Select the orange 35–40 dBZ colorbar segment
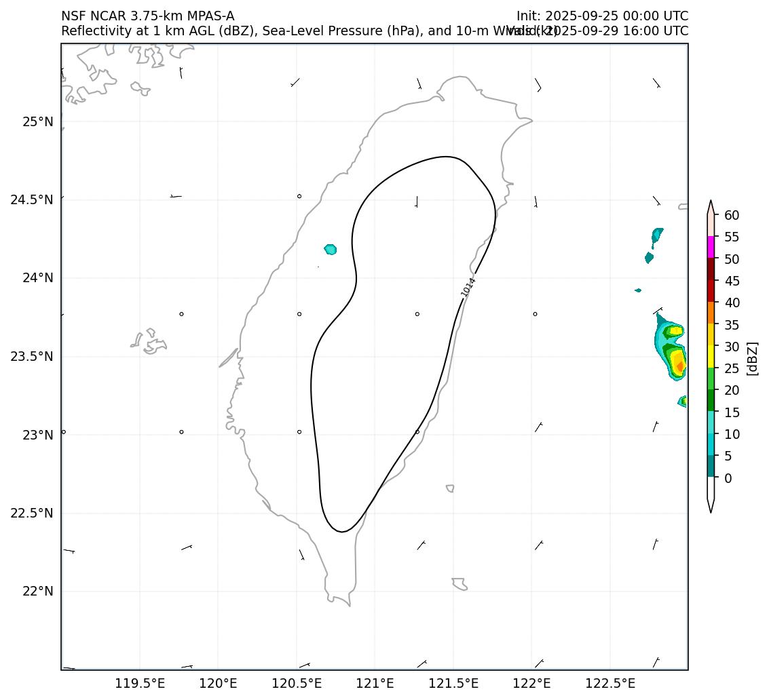Viewport: 769px width, 700px height. [711, 313]
